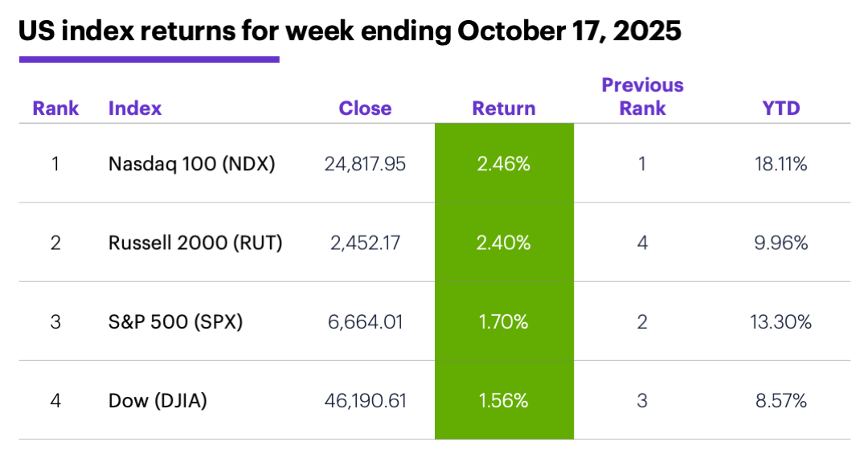Click the 9.96% YTD value

pos(781,243)
